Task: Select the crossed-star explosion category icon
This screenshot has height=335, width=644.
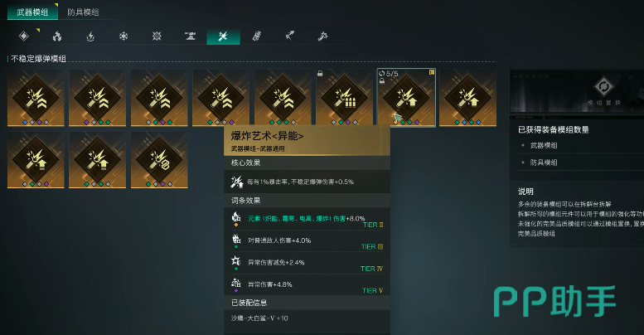Action: [x=157, y=36]
